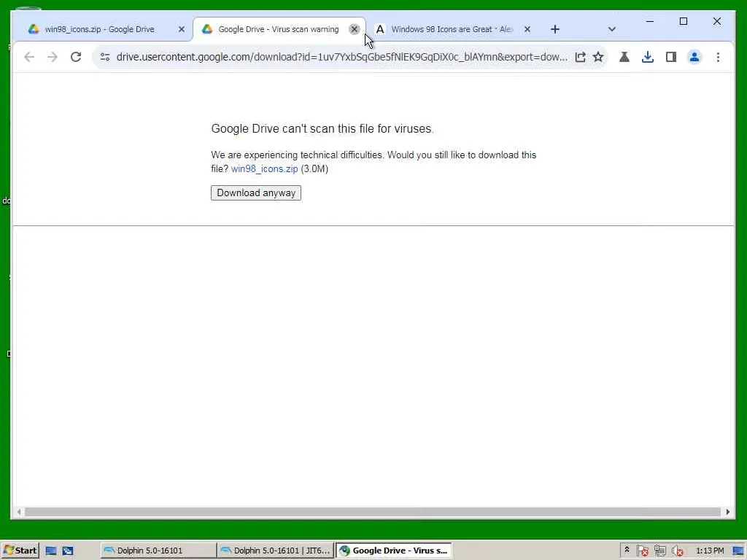Click the network tray icon
Screen dimensions: 747x560
click(x=659, y=551)
